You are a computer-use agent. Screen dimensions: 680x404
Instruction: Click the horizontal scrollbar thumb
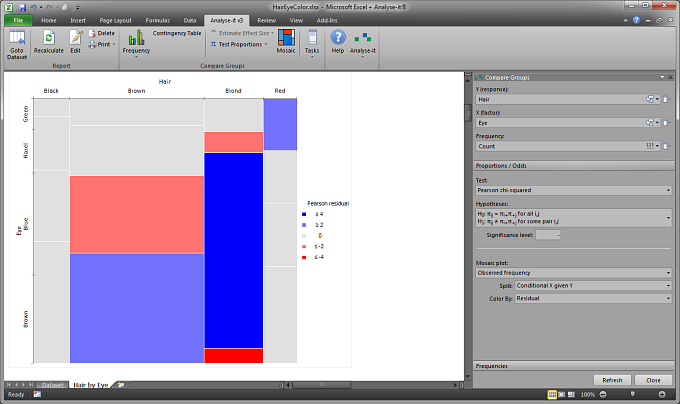point(321,385)
